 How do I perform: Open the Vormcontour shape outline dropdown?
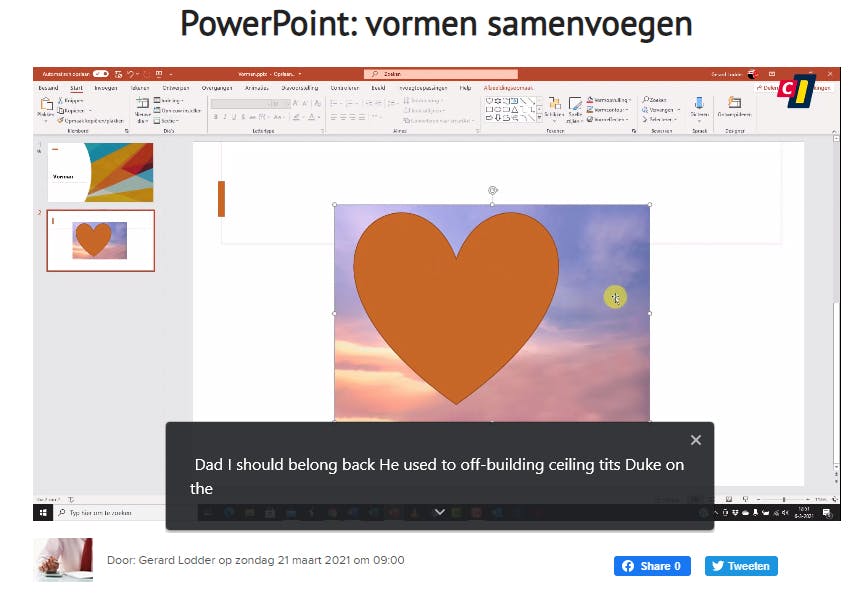coord(607,110)
